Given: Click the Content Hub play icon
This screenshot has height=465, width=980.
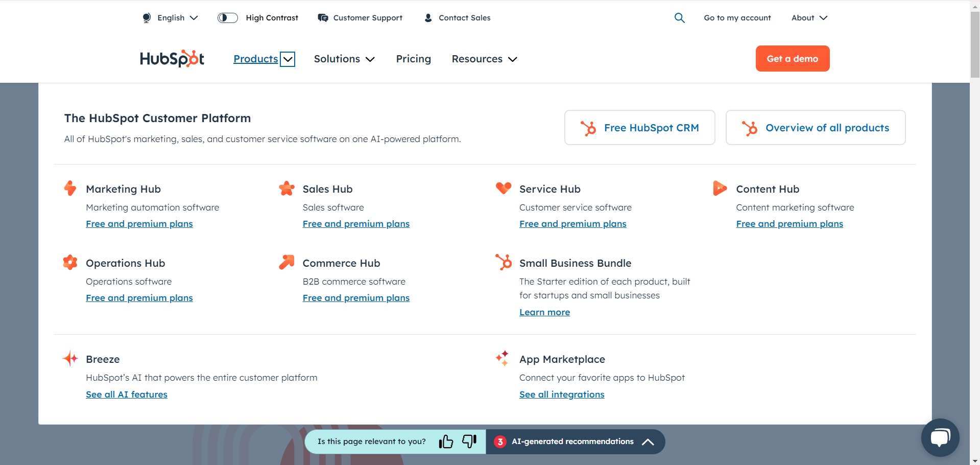Looking at the screenshot, I should [720, 188].
